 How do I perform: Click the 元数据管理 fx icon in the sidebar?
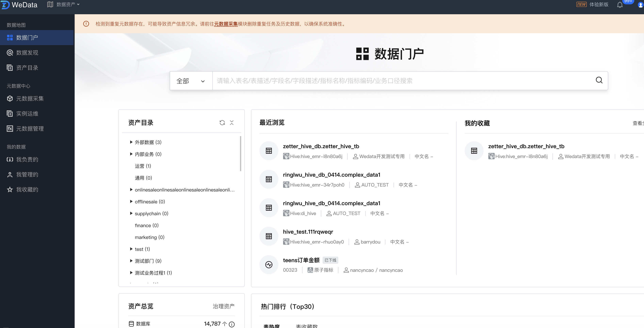point(10,128)
